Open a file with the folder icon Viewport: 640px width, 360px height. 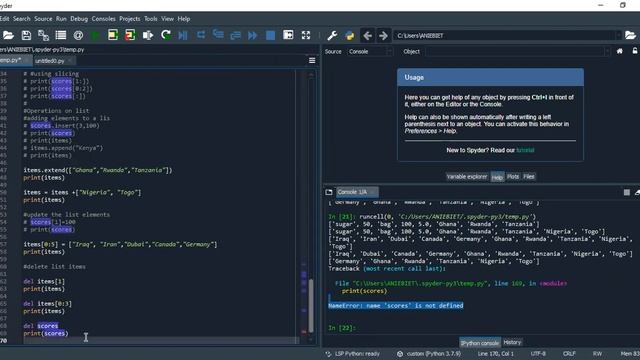pyautogui.click(x=8, y=36)
